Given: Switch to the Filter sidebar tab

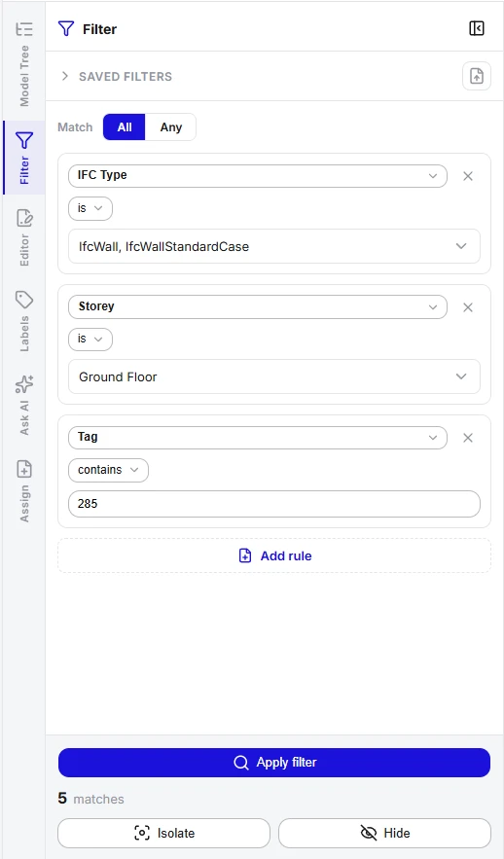Looking at the screenshot, I should 23,158.
